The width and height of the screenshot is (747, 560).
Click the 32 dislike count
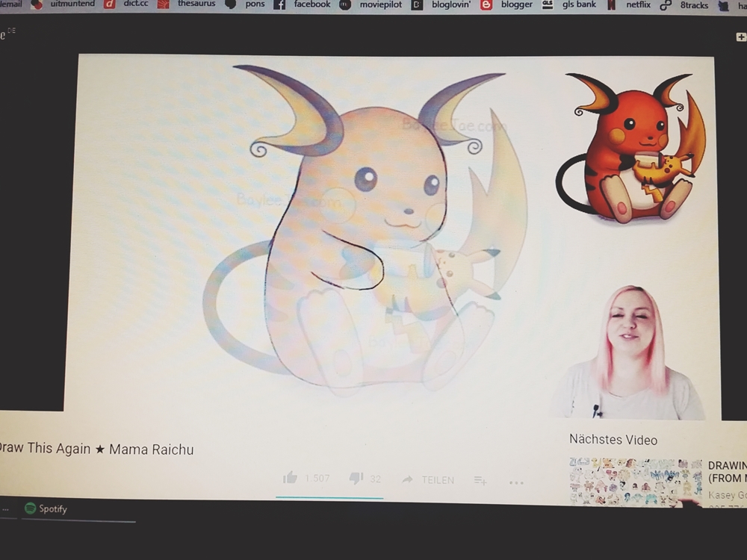coord(376,479)
